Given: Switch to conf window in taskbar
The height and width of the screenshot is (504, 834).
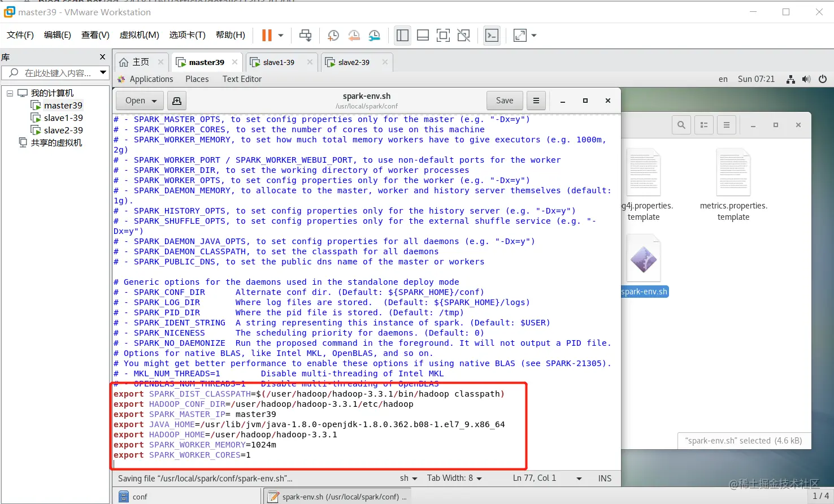Looking at the screenshot, I should click(186, 497).
